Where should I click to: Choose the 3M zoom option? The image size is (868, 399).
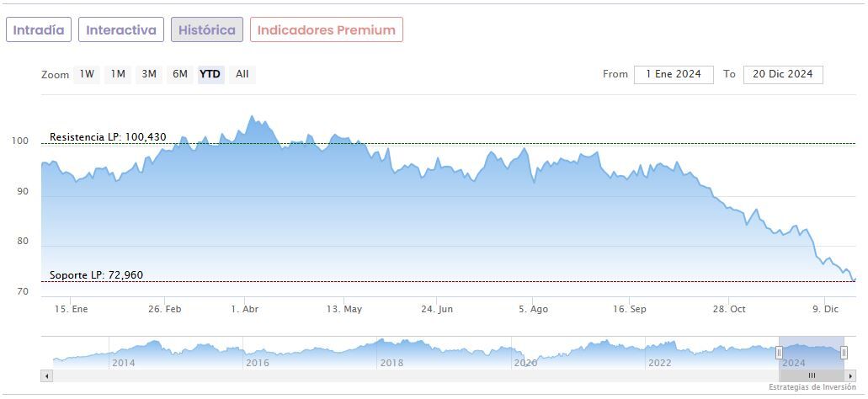[149, 74]
